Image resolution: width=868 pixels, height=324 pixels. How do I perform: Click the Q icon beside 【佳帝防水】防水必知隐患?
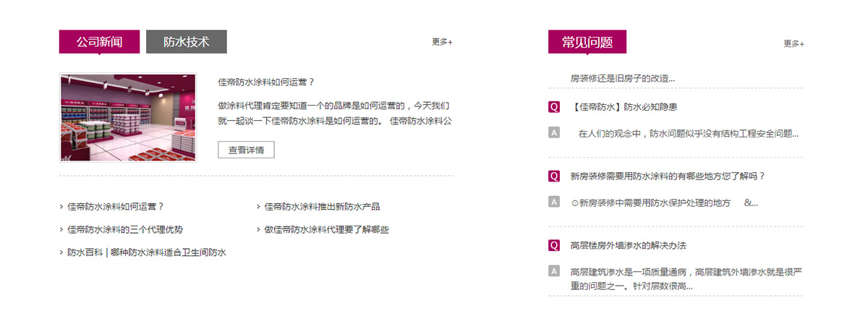pos(554,107)
